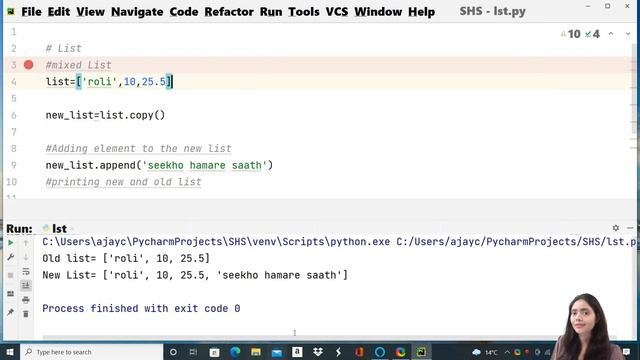Open Office app on taskbar

point(359,352)
